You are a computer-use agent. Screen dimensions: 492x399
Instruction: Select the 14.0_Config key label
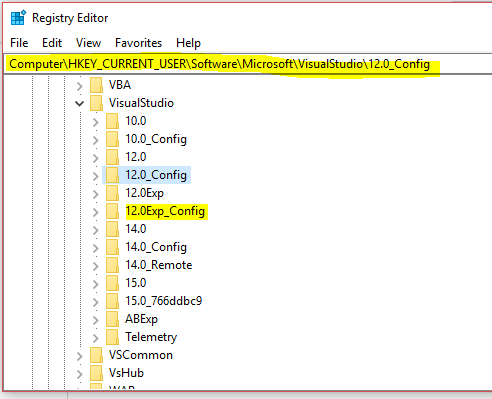tap(156, 247)
